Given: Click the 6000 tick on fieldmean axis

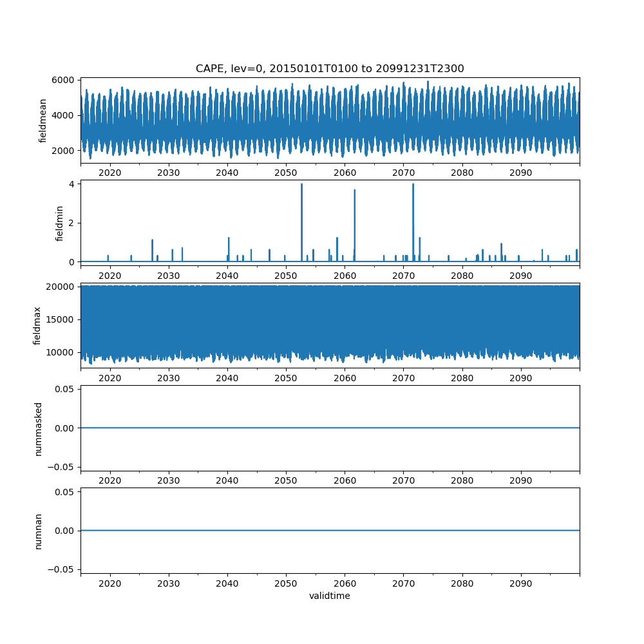Looking at the screenshot, I should click(x=64, y=80).
